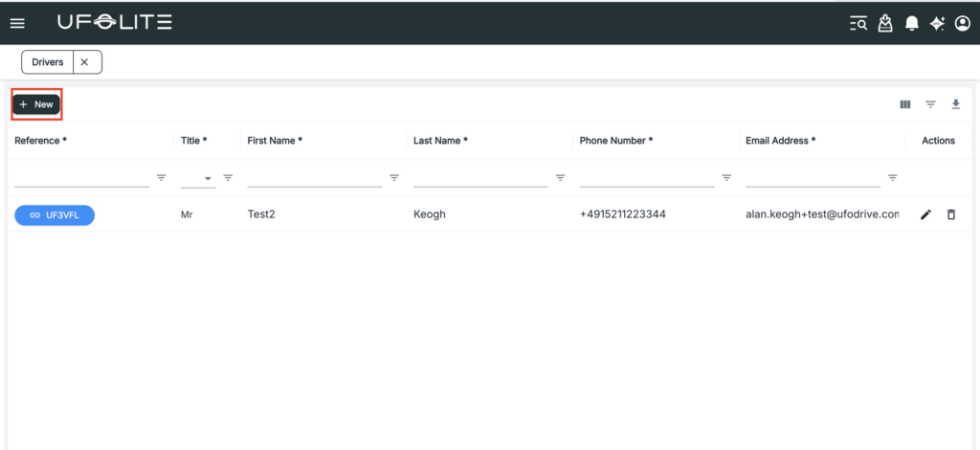Edit the Test2 Keogh driver row
980x450 pixels.
point(925,214)
